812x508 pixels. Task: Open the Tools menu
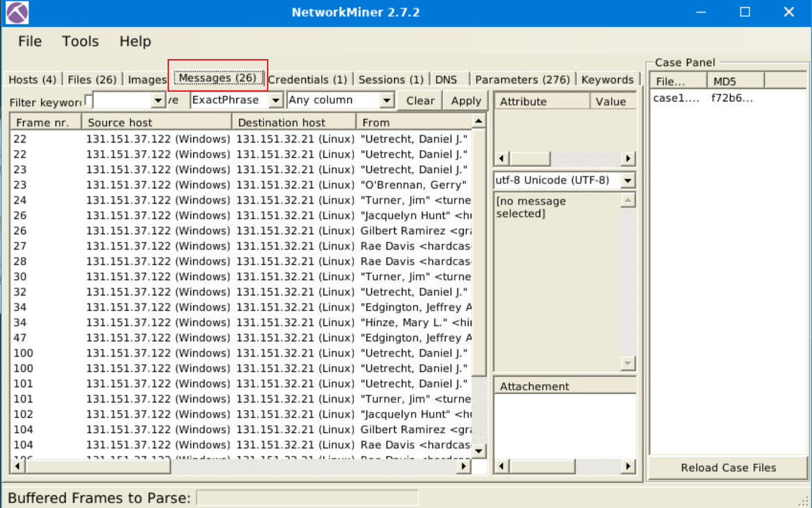tap(80, 42)
